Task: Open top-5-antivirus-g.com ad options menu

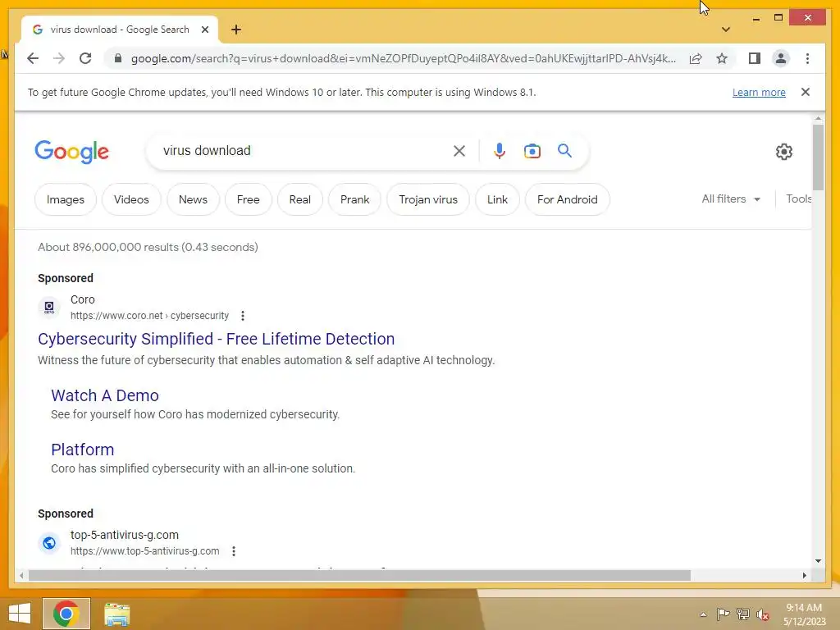Action: tap(234, 550)
